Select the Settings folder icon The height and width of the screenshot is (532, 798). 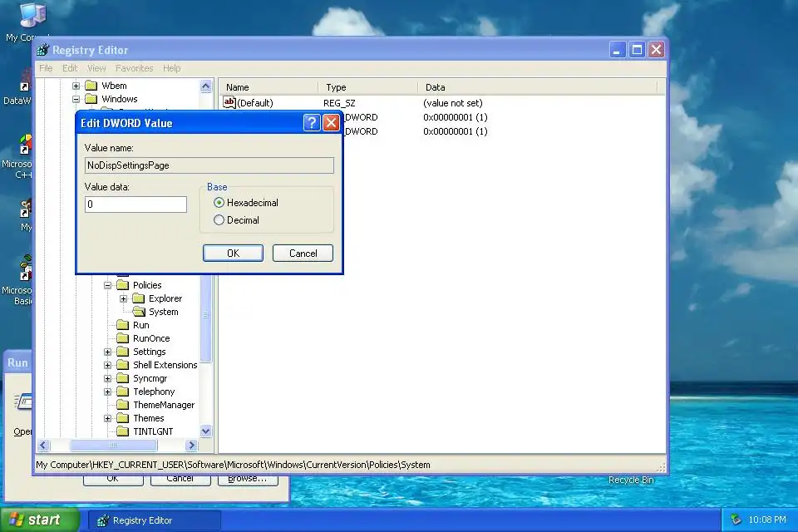click(x=123, y=352)
